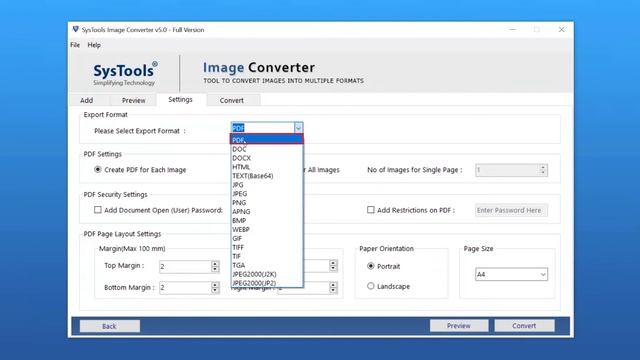Pick JPEG2000(J2K) format

point(267,274)
